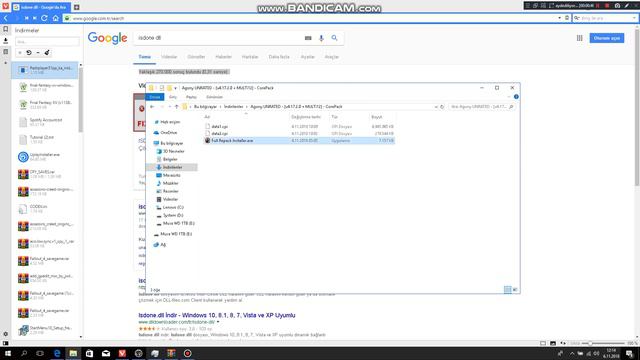
Task: Switch to Haberler search tab
Action: pos(223,57)
